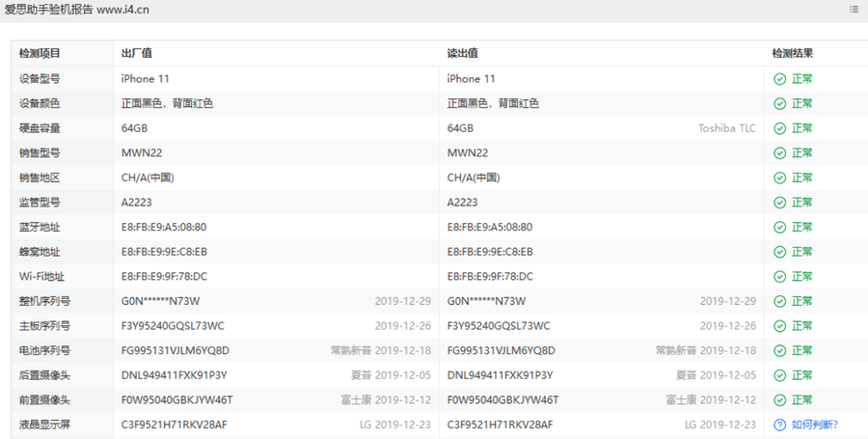The width and height of the screenshot is (868, 439).
Task: Click factory 正面黑色，背面红色 color value
Action: 167,103
